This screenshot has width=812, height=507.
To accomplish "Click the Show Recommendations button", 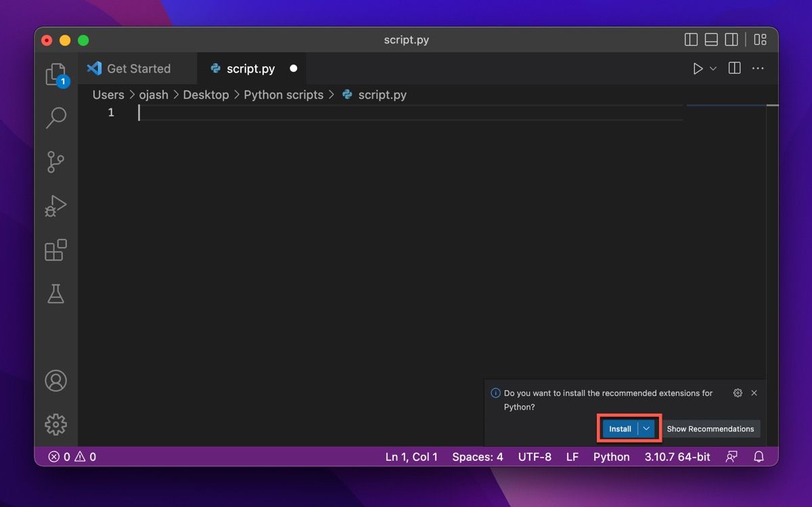I will [x=711, y=428].
